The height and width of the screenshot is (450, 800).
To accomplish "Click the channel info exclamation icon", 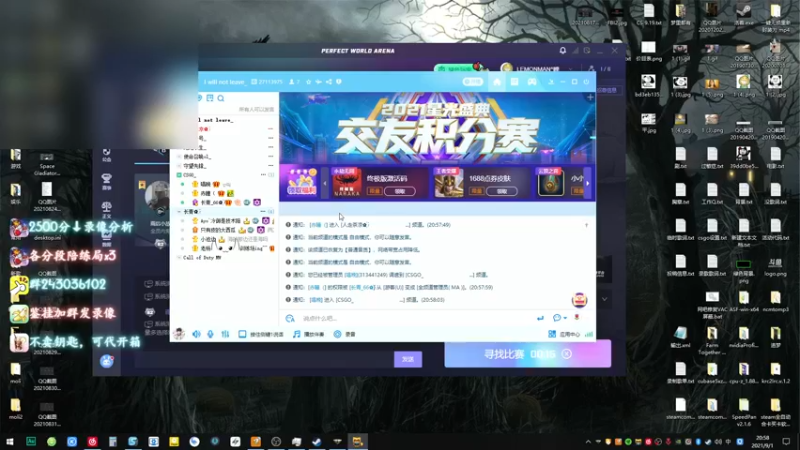I will pos(339,82).
